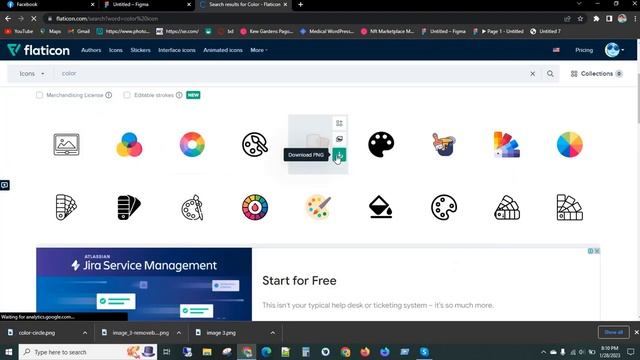Open the colorful swatch cards icon
Image resolution: width=640 pixels, height=360 pixels.
(x=507, y=144)
